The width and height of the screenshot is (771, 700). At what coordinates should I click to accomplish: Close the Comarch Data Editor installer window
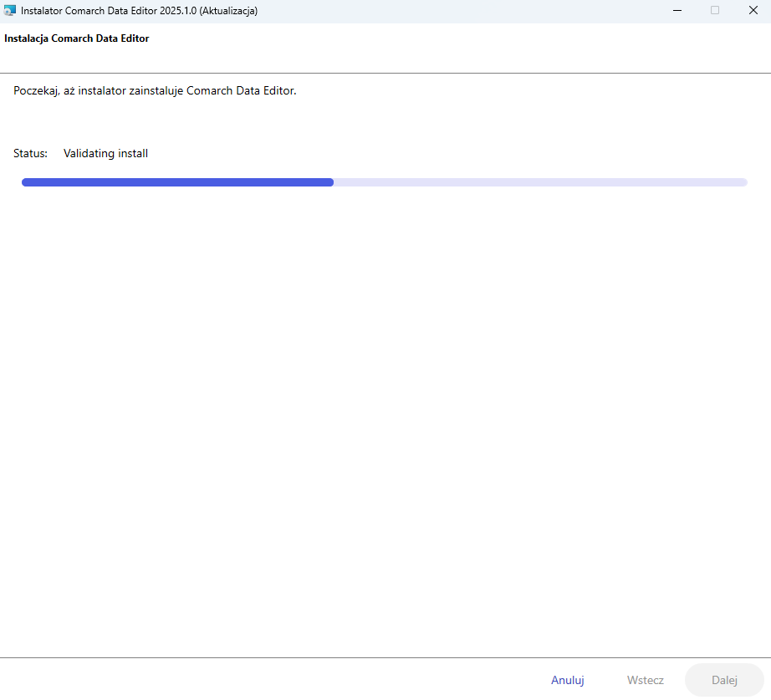[x=753, y=10]
